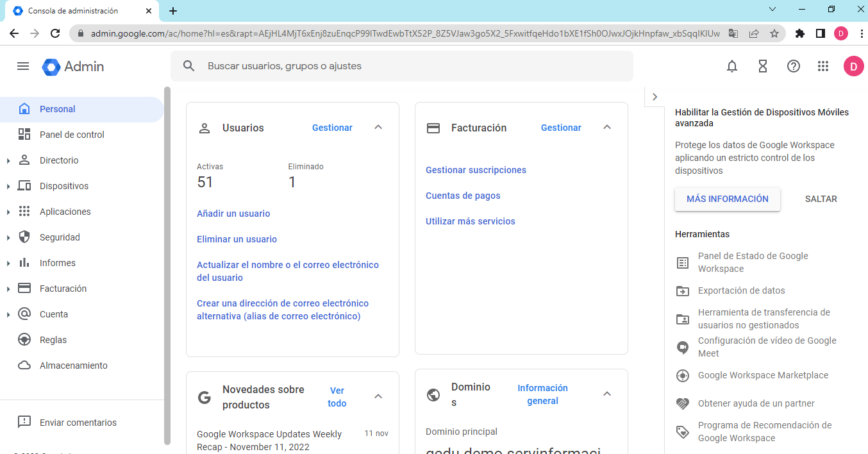The height and width of the screenshot is (454, 868).
Task: Bookmark this page with star icon
Action: (x=774, y=33)
